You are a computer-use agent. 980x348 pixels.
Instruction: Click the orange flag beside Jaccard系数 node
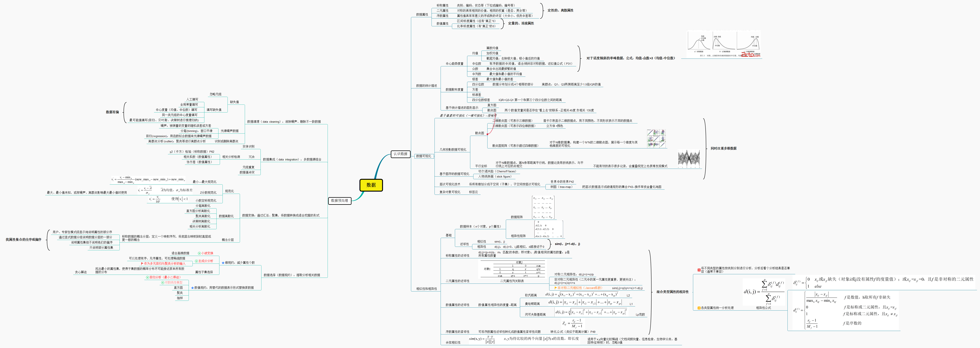(556, 288)
